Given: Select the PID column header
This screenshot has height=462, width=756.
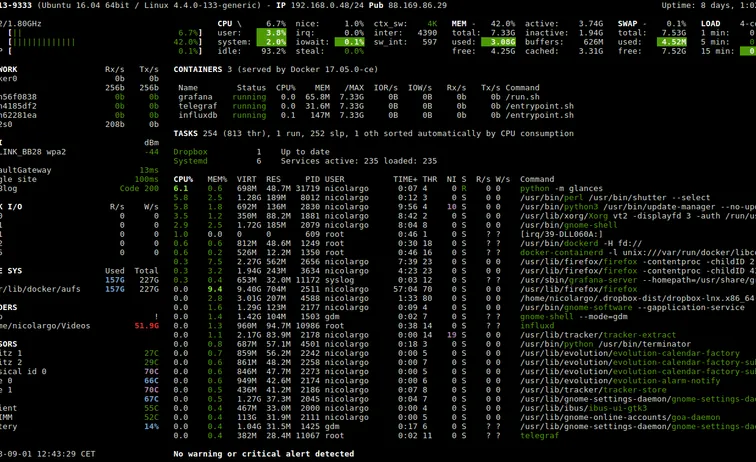Looking at the screenshot, I should 308,179.
